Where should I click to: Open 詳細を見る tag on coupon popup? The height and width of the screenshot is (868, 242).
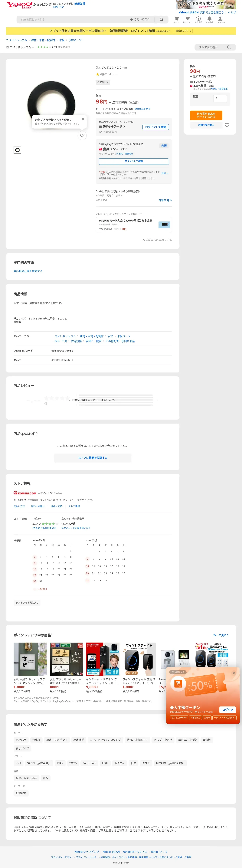[178, 672]
